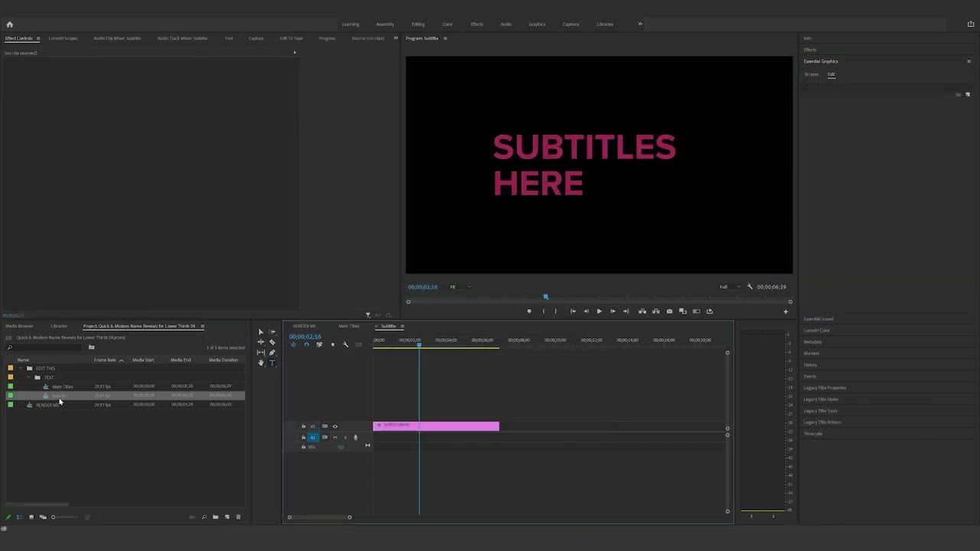The image size is (980, 551).
Task: Click the Lift button
Action: 642,311
